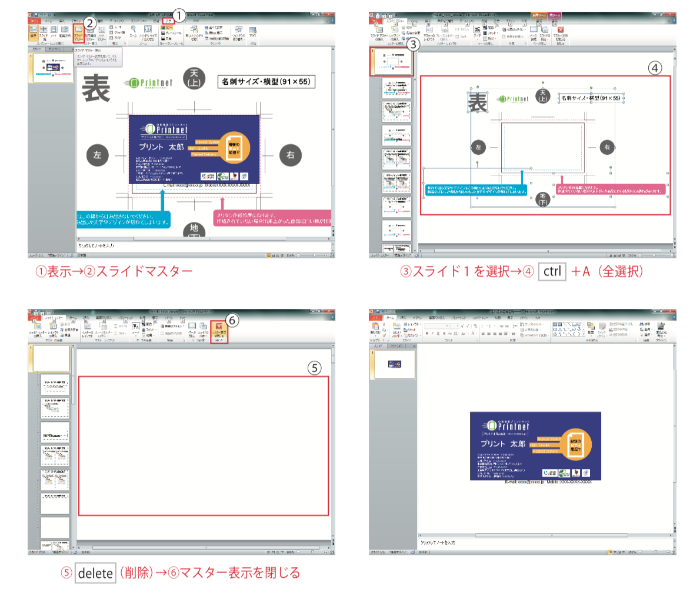
Task: Click マスター表示を閉じる button, bottom-left window
Action: tap(219, 332)
